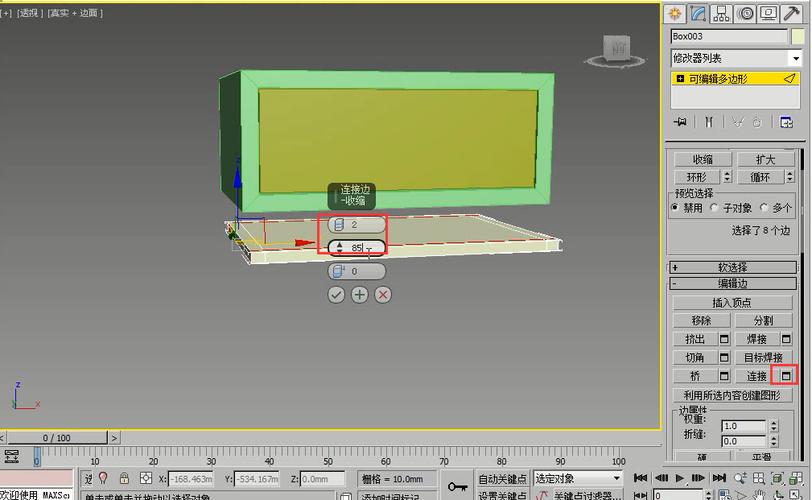
Task: Click the Box003 object name field
Action: click(729, 36)
